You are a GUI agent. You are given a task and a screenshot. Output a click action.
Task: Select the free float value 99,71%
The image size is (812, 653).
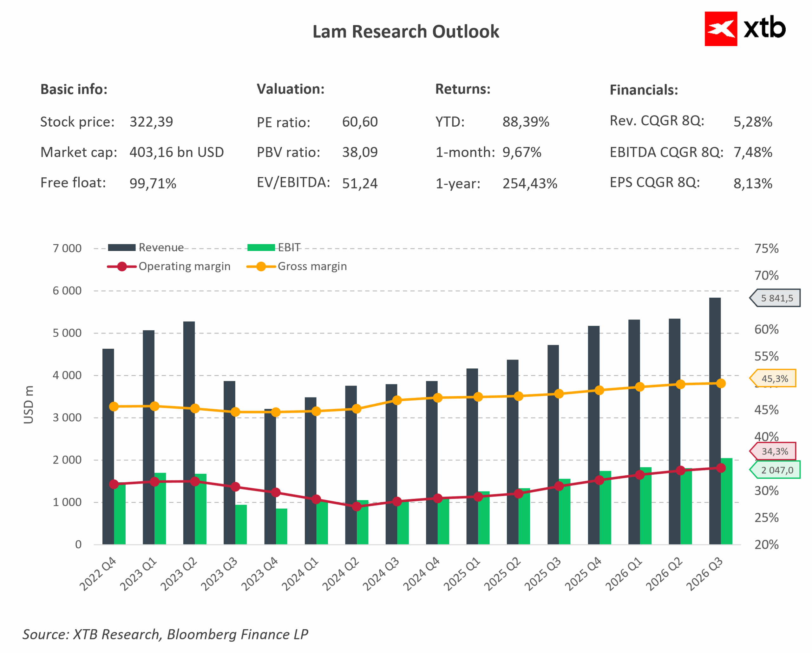coord(153,183)
